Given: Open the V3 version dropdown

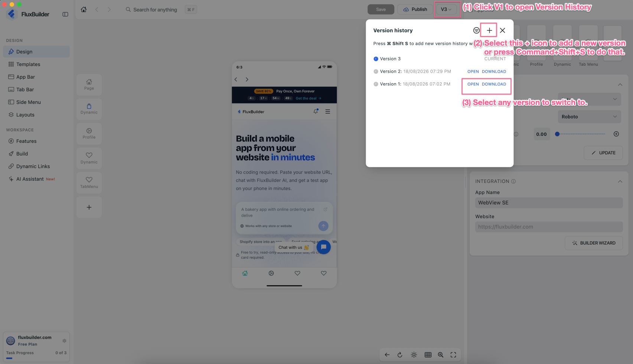Looking at the screenshot, I should click(x=446, y=9).
